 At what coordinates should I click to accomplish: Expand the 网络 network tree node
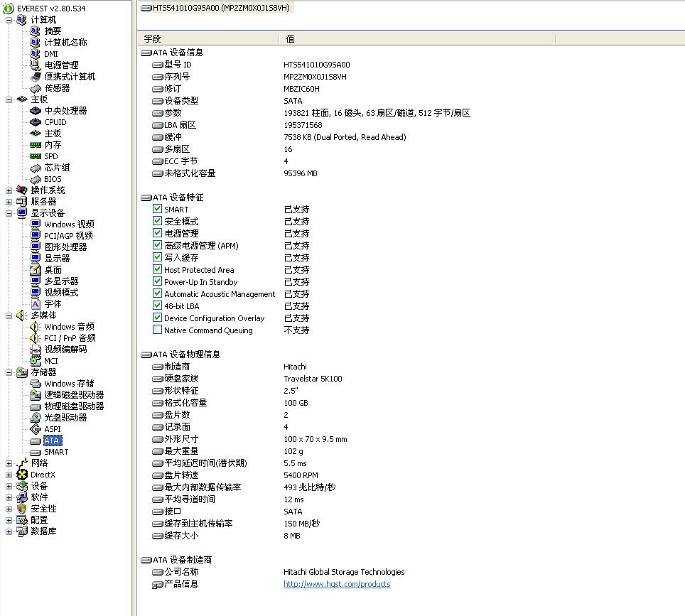[9, 463]
